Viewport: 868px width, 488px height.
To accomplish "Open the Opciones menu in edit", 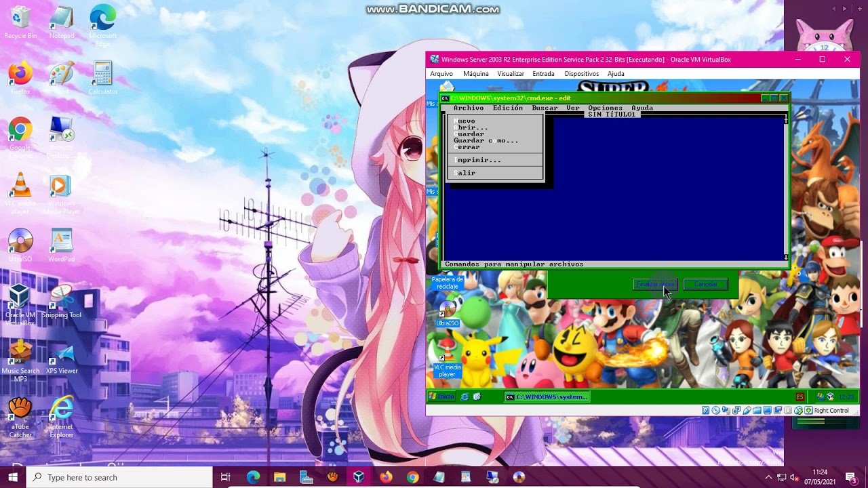I will 605,108.
